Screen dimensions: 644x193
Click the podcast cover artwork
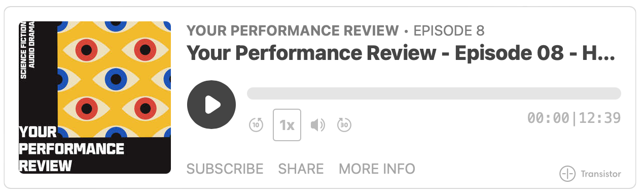pos(95,98)
